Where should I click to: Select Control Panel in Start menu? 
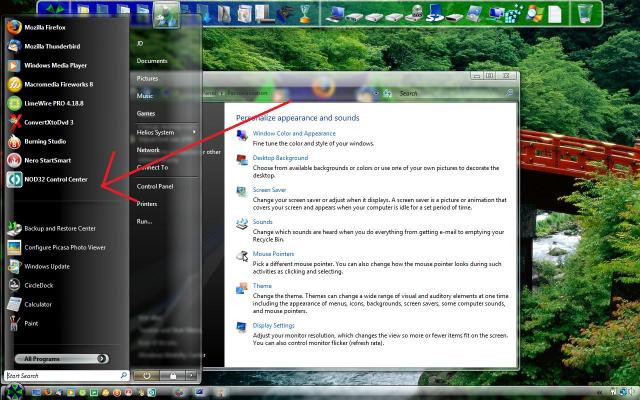tap(155, 186)
